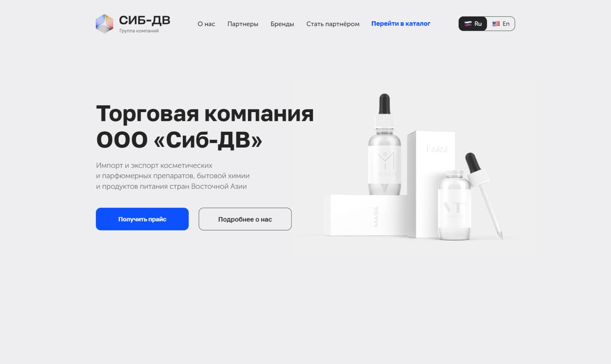Click the СИБ-ДВ logo text
The width and height of the screenshot is (611, 364).
coord(144,20)
